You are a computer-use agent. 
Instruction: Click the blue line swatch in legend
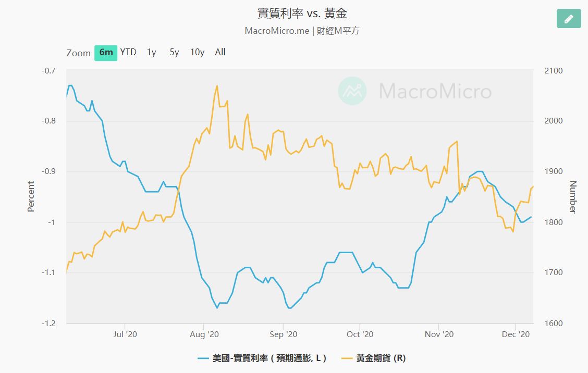[204, 358]
